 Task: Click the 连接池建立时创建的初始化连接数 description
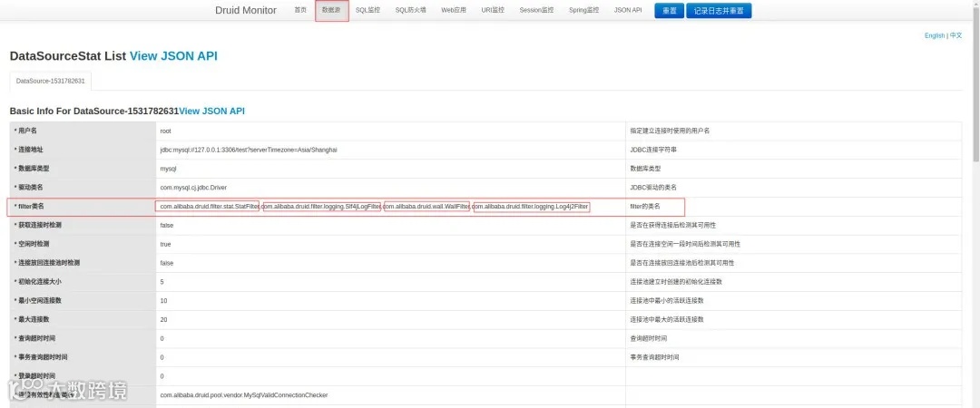(676, 282)
